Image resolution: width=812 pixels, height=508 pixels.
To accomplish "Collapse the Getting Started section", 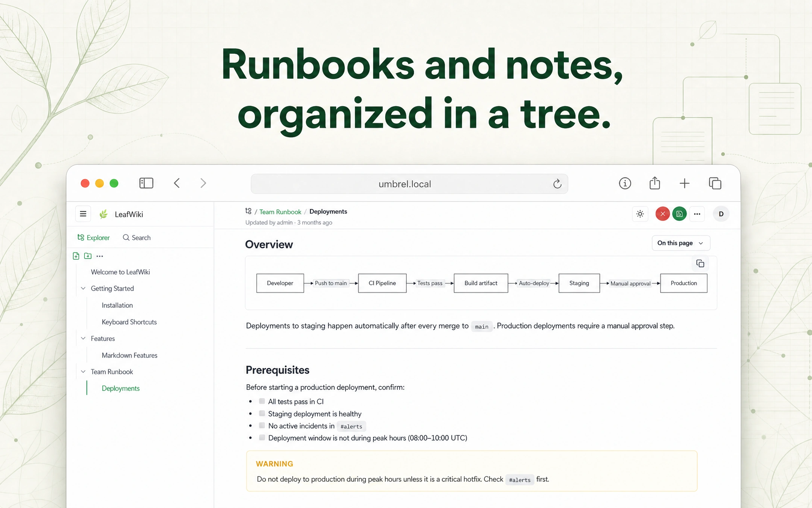I will point(83,288).
